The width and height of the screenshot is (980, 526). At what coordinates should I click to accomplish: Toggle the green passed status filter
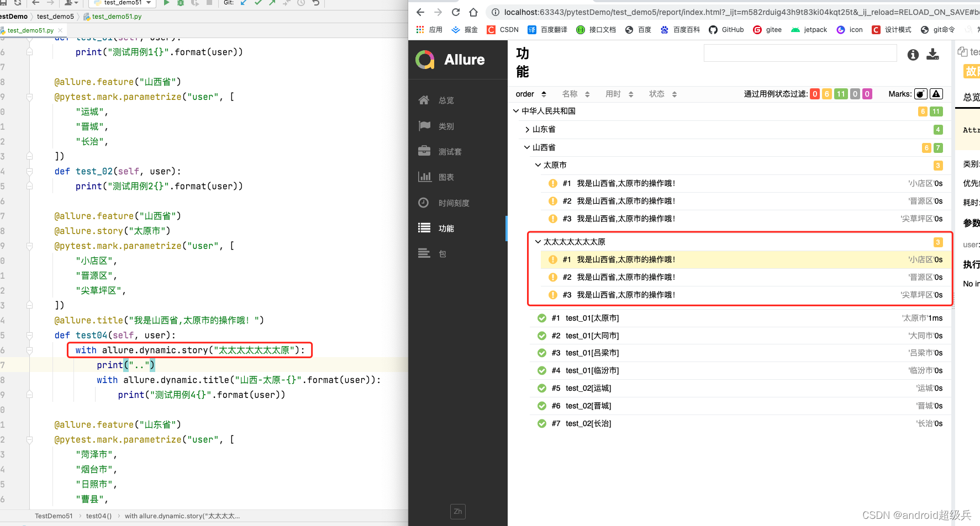tap(841, 94)
